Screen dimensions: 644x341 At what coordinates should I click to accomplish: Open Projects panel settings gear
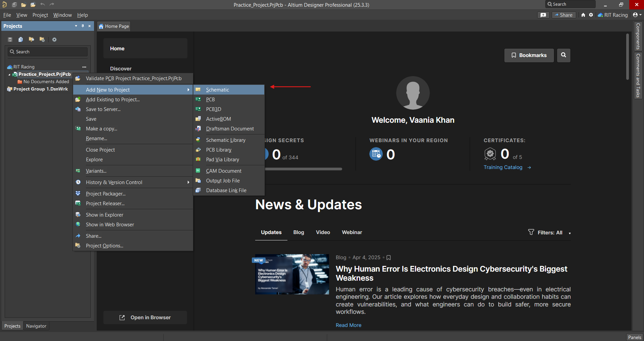[x=54, y=40]
